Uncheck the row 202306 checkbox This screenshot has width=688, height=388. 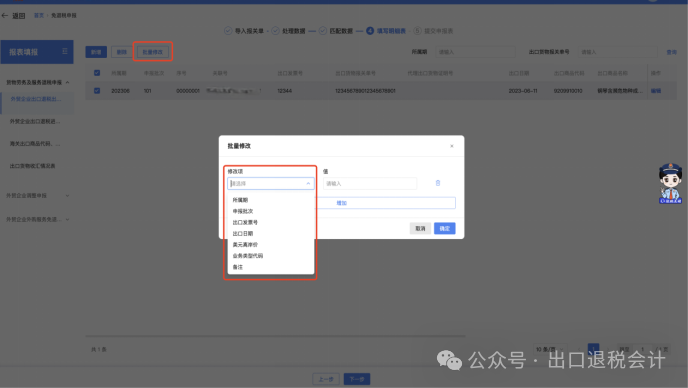click(97, 91)
